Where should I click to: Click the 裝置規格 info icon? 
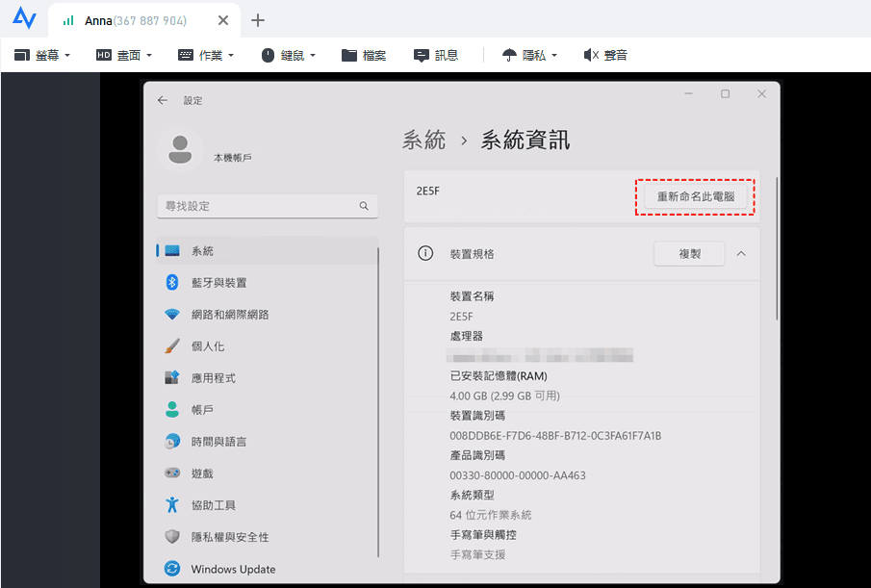425,254
